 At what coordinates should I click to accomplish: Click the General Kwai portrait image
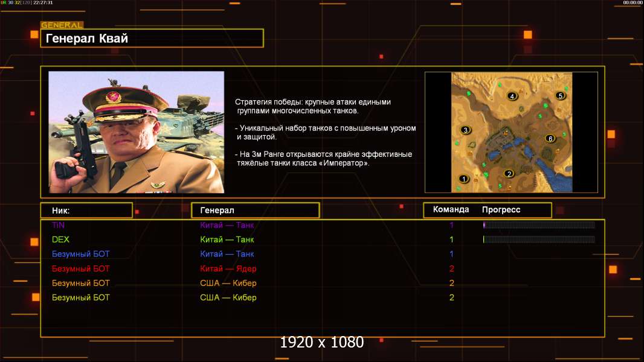point(136,132)
